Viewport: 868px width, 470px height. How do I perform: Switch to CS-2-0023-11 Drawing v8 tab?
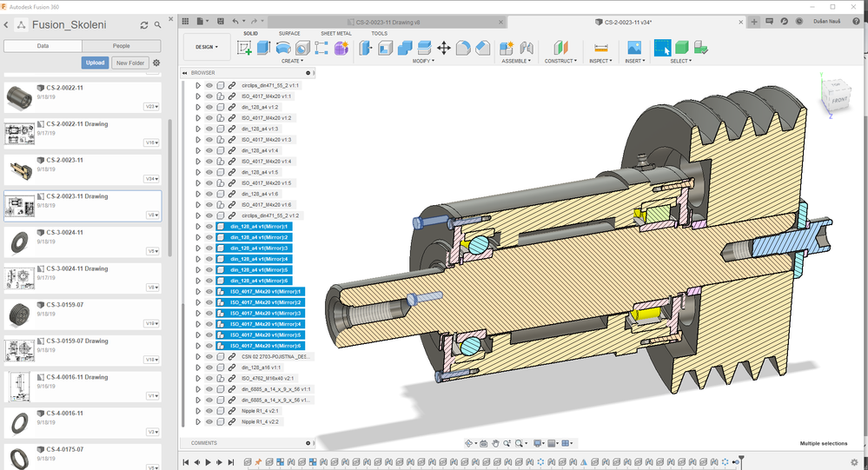pos(388,22)
